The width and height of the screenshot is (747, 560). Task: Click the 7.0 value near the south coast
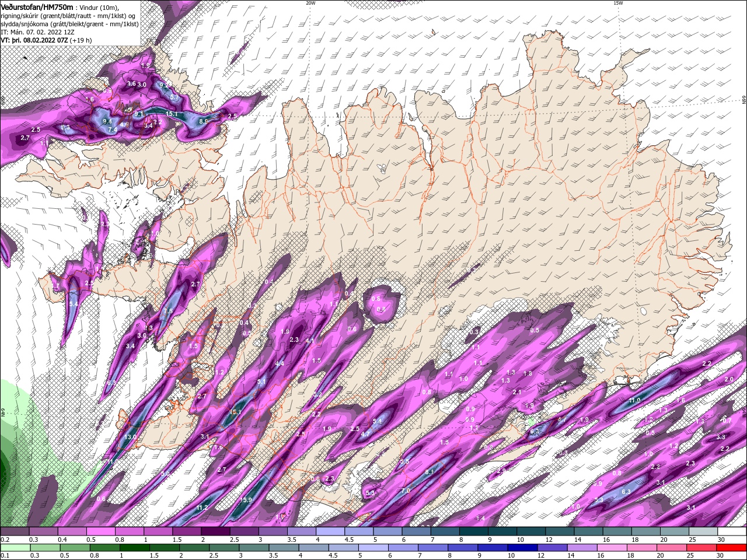point(405,491)
